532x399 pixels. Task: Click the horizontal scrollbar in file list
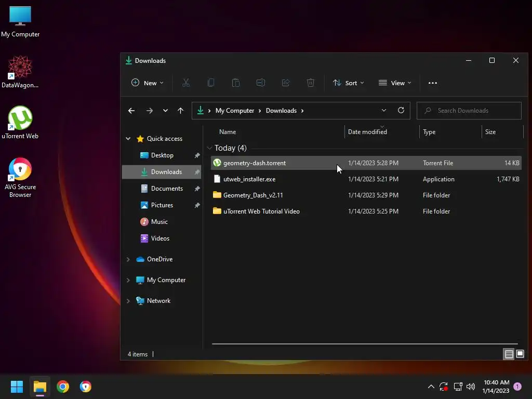click(x=365, y=344)
